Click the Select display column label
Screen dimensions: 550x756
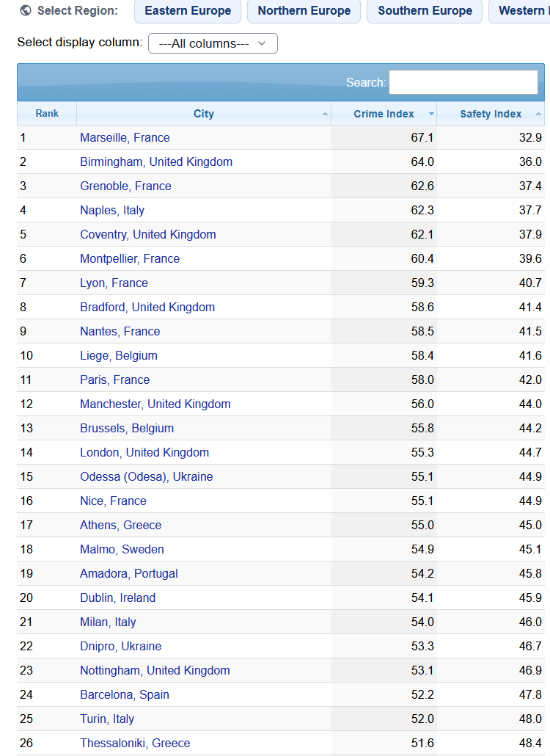tap(80, 43)
